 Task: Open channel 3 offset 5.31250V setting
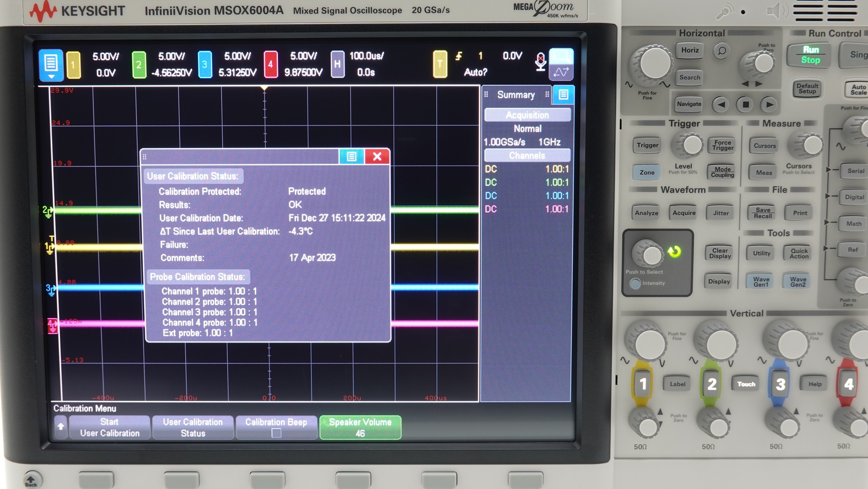238,72
